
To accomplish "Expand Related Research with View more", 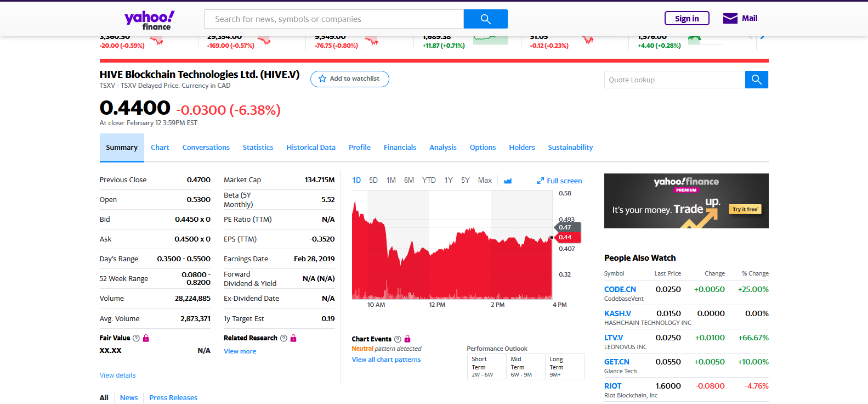I will (240, 351).
